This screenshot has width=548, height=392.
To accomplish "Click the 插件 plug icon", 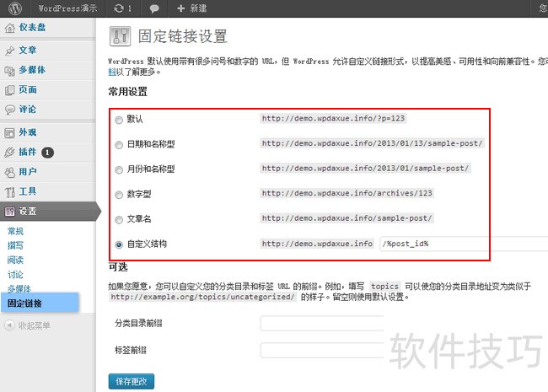I will click(x=10, y=153).
